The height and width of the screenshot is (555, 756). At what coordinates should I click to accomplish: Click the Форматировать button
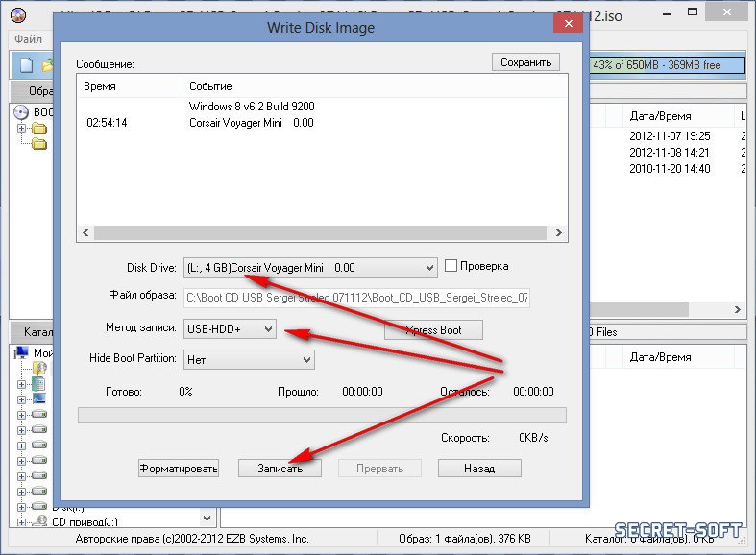[179, 469]
